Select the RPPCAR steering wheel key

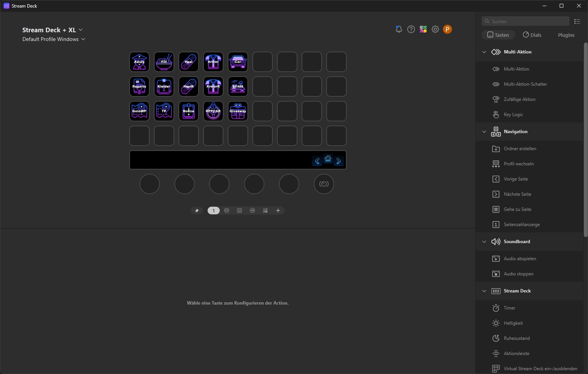tap(213, 111)
